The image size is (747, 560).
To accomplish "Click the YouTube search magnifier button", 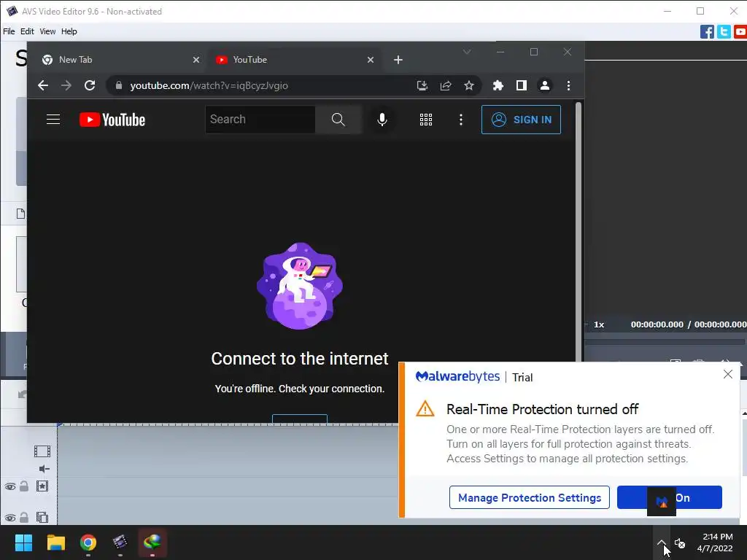I will click(x=338, y=120).
